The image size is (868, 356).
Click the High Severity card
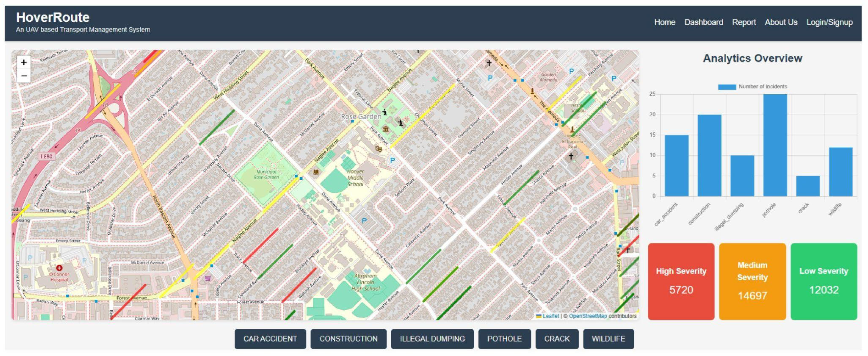click(681, 282)
